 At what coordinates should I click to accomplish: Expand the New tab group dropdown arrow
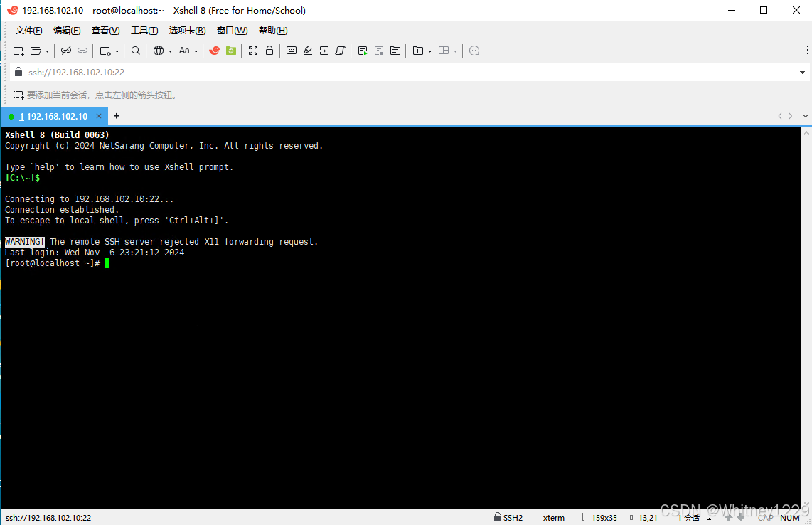pos(430,51)
